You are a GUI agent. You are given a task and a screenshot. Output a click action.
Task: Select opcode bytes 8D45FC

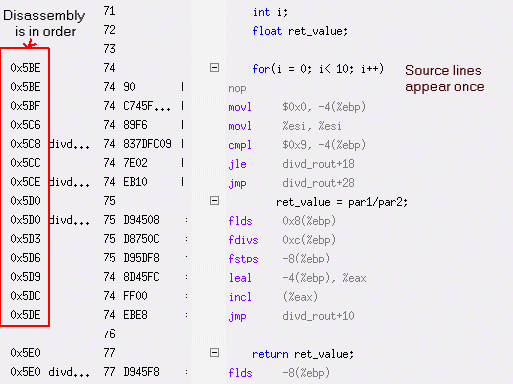(x=141, y=277)
